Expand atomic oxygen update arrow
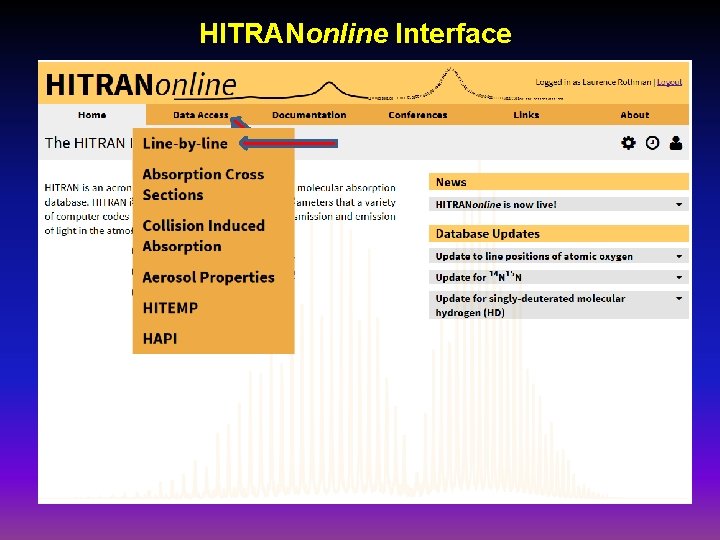 pyautogui.click(x=679, y=256)
